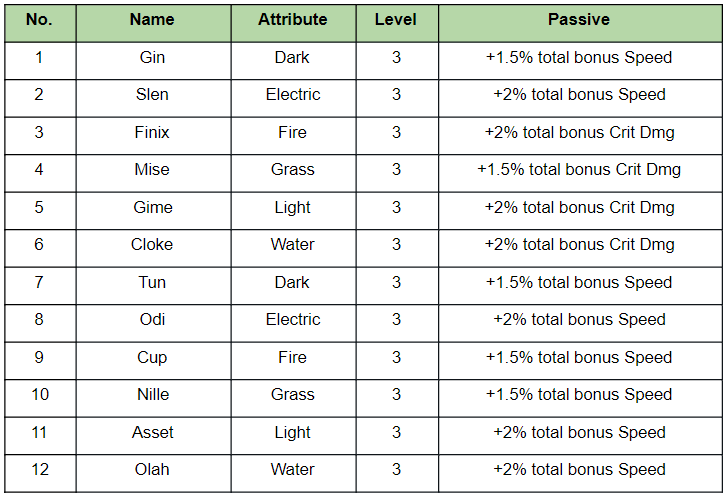Click the 'No.' column header
Screen dimensions: 727x500
click(39, 20)
